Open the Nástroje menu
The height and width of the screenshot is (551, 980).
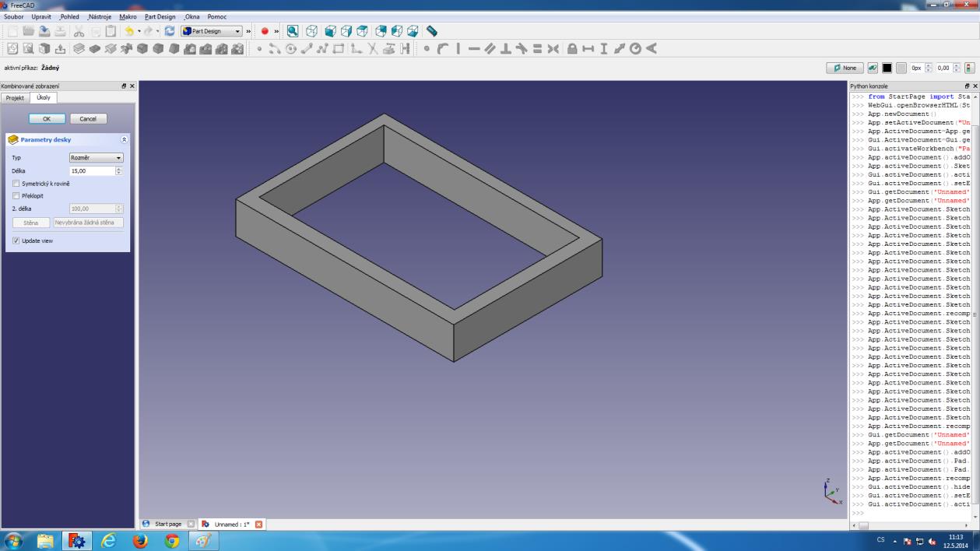(x=100, y=16)
